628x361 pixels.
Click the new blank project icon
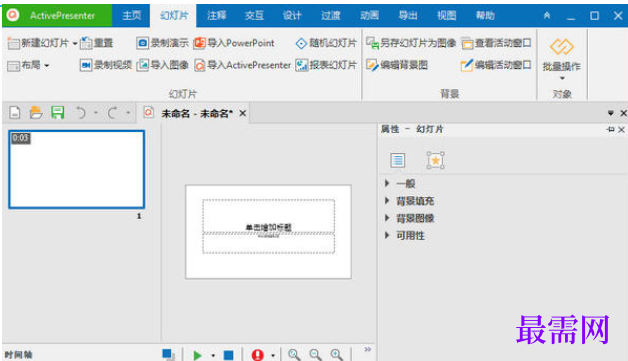pos(15,113)
